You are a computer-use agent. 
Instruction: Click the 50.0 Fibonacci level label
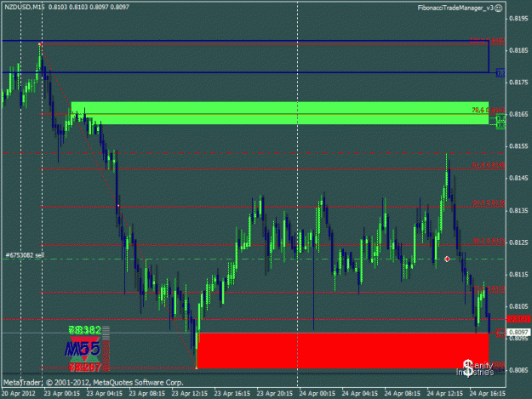(x=489, y=202)
